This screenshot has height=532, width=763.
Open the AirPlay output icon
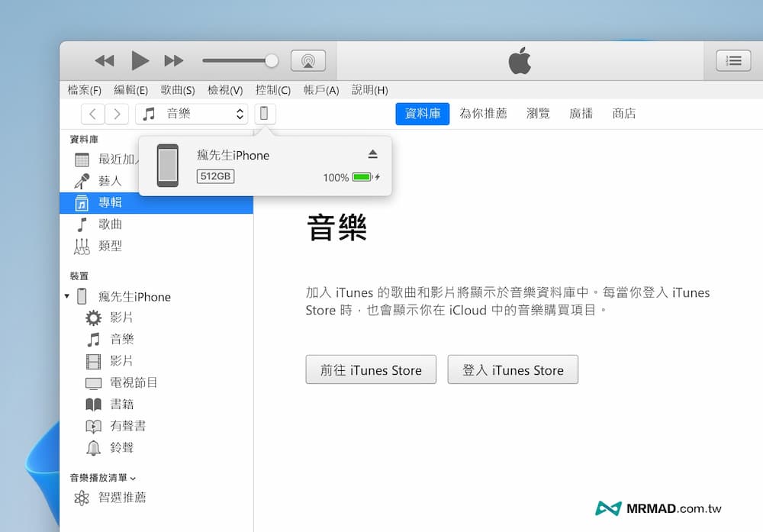click(x=308, y=61)
